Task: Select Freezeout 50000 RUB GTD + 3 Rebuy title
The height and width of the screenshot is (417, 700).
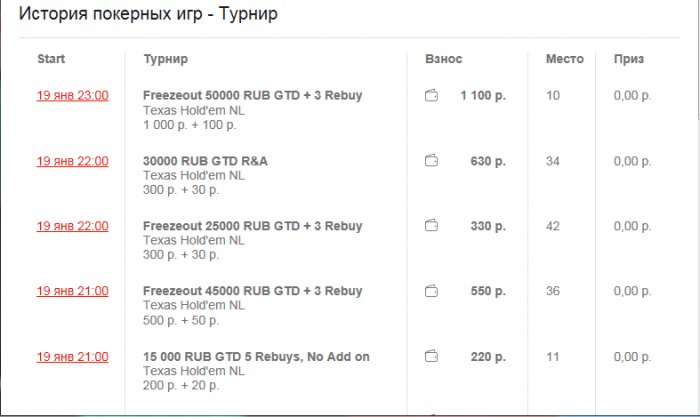Action: pyautogui.click(x=252, y=96)
